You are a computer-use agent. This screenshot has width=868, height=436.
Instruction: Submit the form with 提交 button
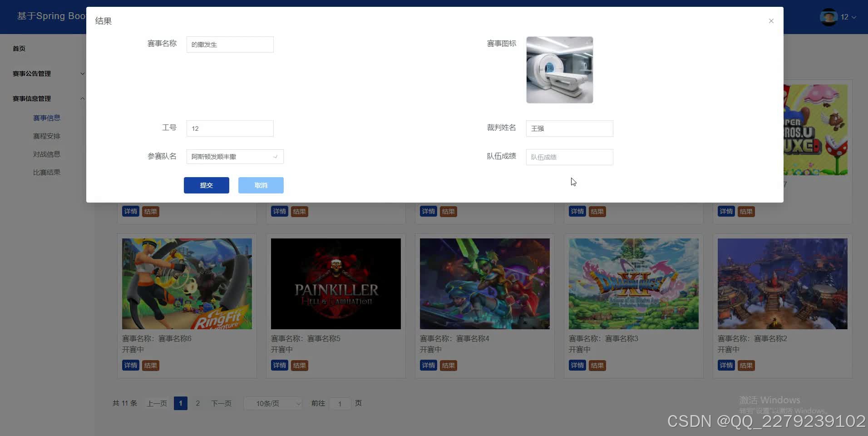coord(207,185)
